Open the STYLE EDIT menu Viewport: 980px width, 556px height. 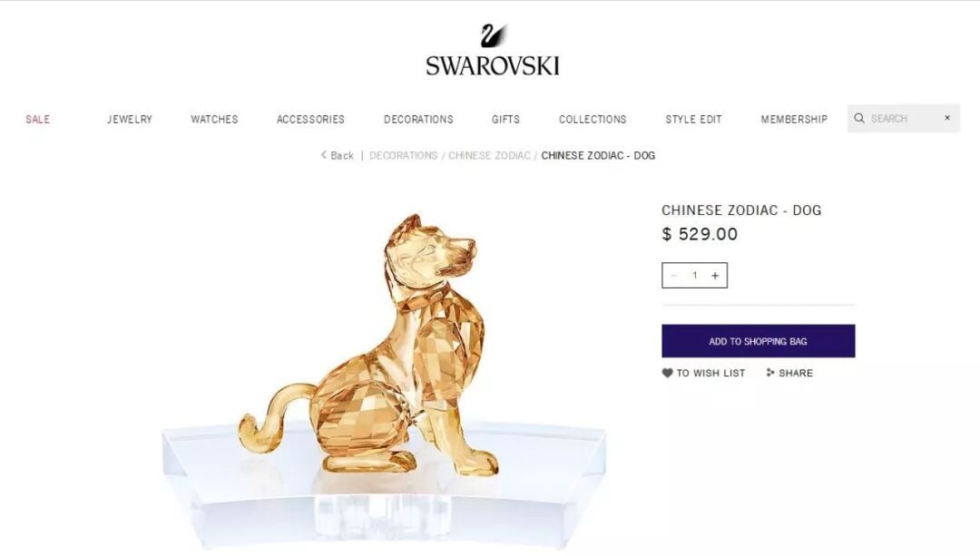(x=694, y=120)
